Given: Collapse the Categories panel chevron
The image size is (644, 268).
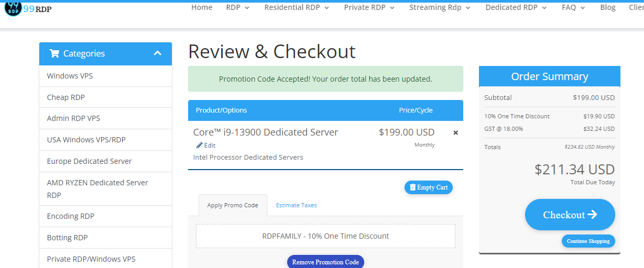Looking at the screenshot, I should pyautogui.click(x=158, y=53).
